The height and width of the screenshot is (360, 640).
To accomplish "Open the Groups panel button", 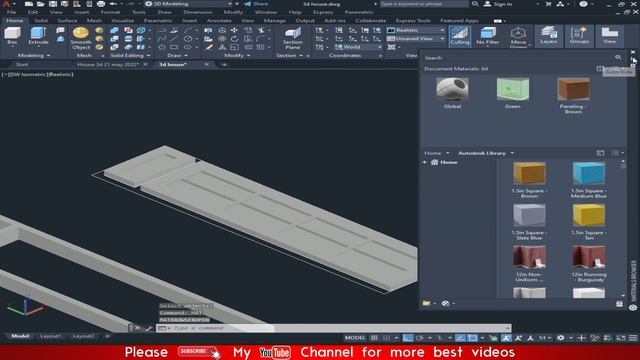I will [x=579, y=36].
